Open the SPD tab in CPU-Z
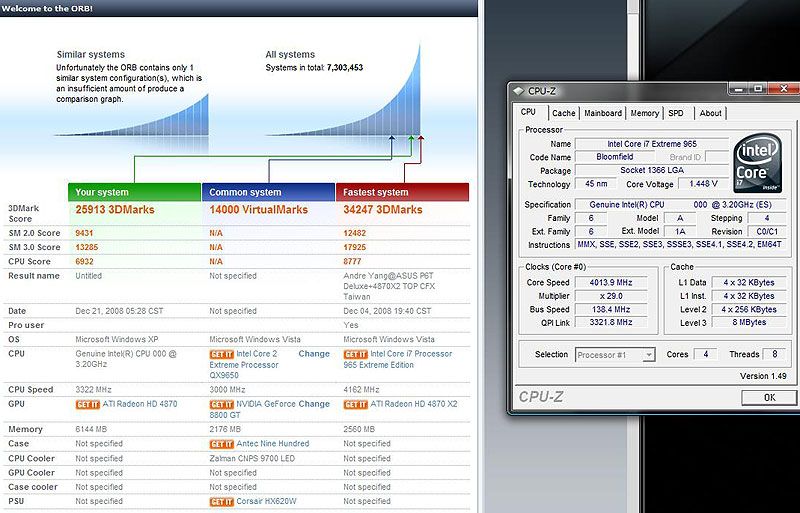This screenshot has height=513, width=800. (x=676, y=113)
